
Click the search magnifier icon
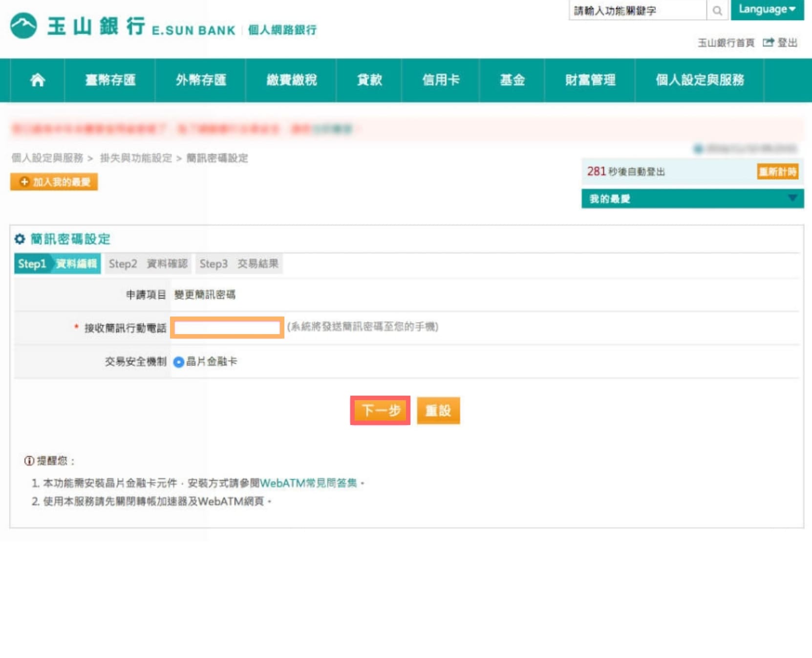click(x=717, y=10)
